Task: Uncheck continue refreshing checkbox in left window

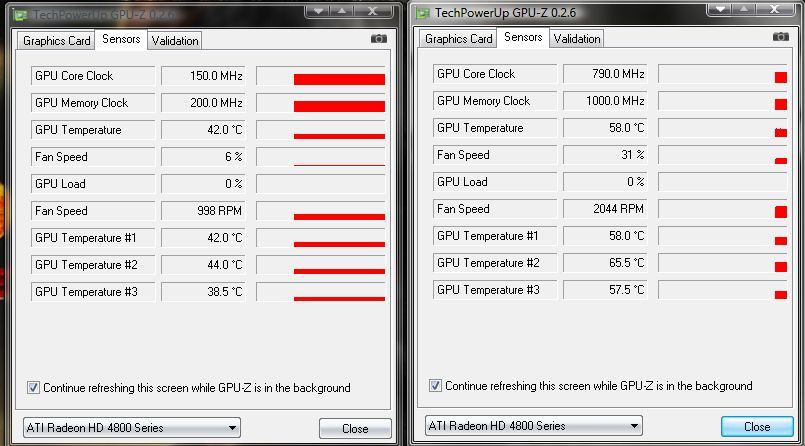Action: [x=33, y=387]
